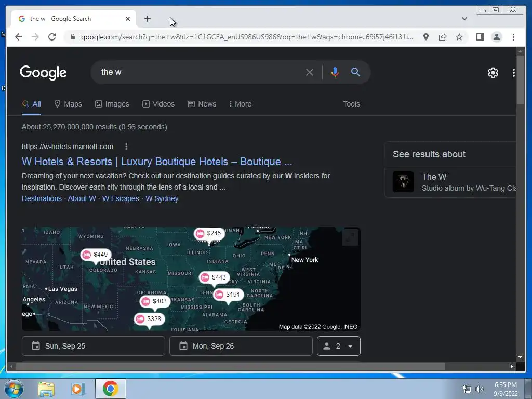Open the Windows Start button
This screenshot has width=532, height=399.
(14, 389)
